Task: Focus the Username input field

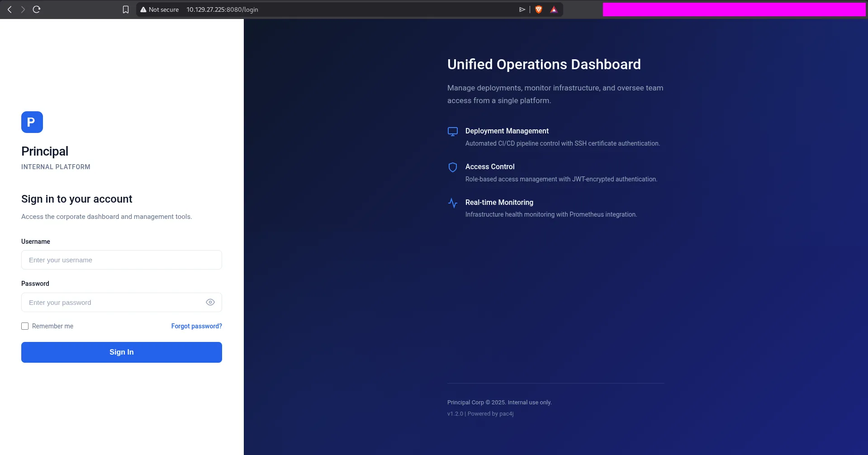Action: point(121,260)
